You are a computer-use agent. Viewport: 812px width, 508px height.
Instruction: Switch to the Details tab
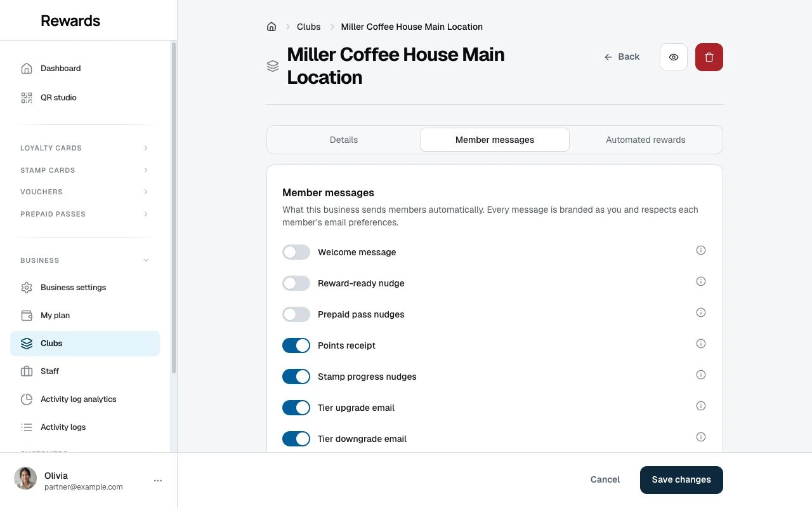click(x=344, y=140)
